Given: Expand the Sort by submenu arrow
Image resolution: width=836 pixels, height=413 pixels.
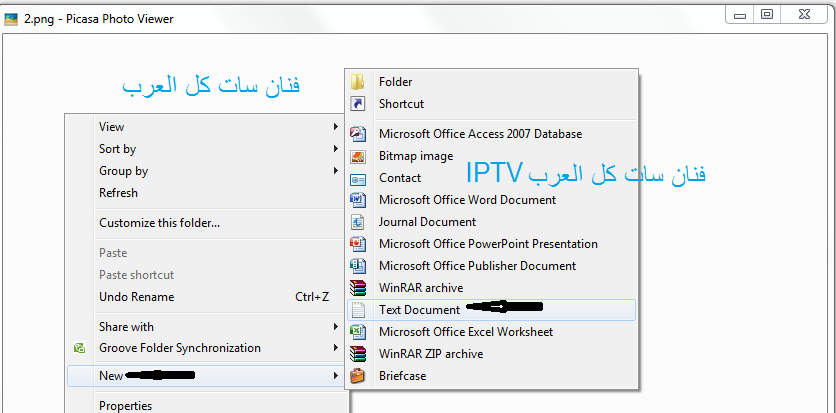Looking at the screenshot, I should [x=335, y=149].
